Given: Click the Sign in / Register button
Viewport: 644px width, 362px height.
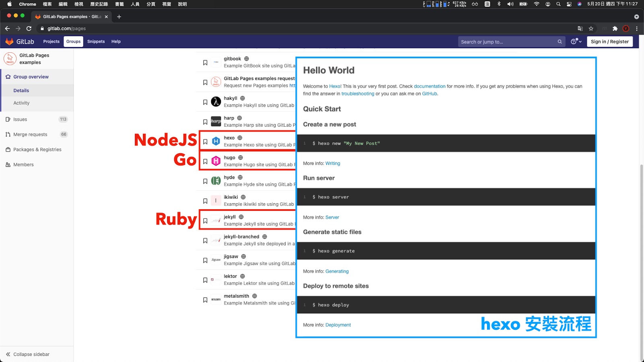Looking at the screenshot, I should 610,41.
